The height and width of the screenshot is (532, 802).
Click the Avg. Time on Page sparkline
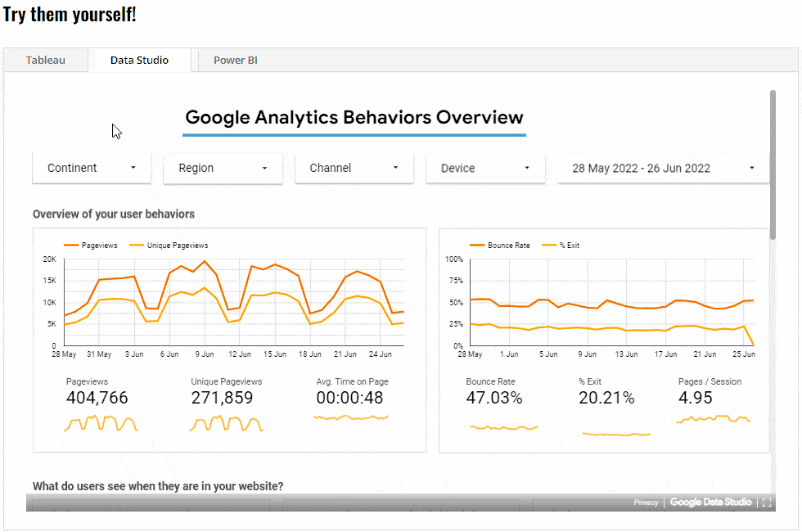[351, 418]
